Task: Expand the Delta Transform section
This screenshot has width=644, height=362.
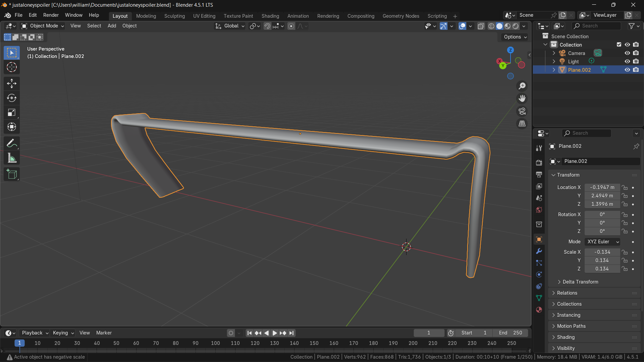Action: click(580, 282)
